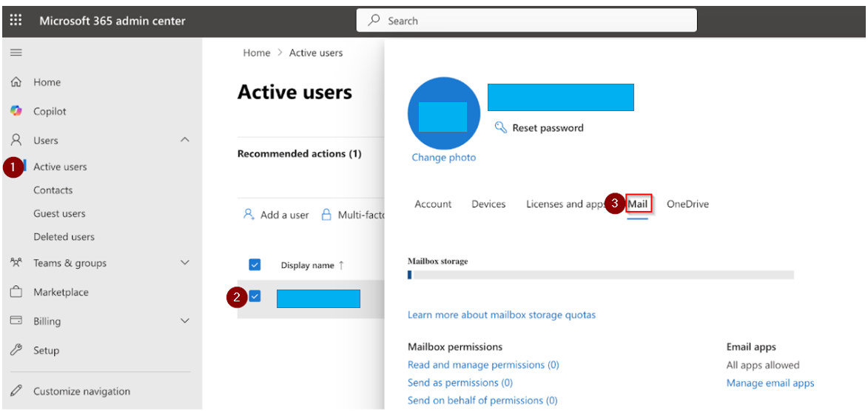Screen dimensions: 868x411
Task: Click the Add a user person icon
Action: click(x=249, y=214)
